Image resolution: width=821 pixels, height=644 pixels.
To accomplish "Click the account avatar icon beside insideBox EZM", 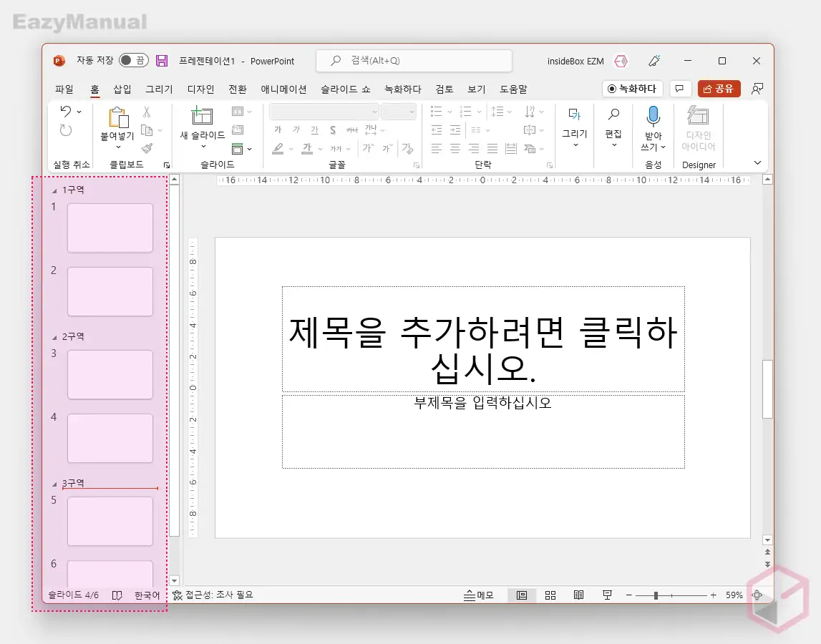I will (x=621, y=62).
